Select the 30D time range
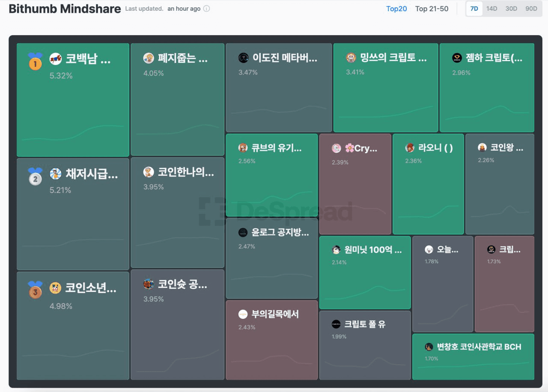 coord(511,9)
